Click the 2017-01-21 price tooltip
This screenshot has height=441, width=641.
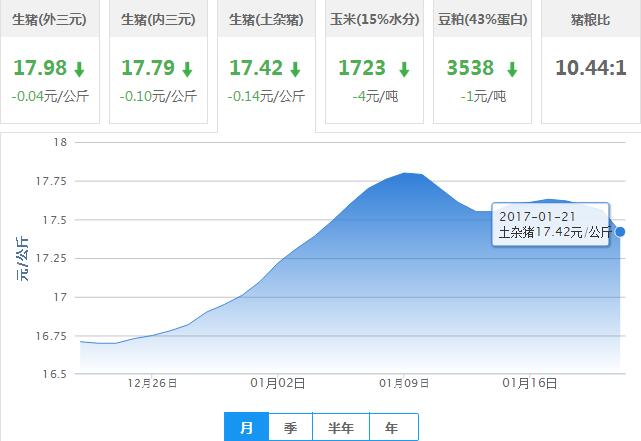554,225
